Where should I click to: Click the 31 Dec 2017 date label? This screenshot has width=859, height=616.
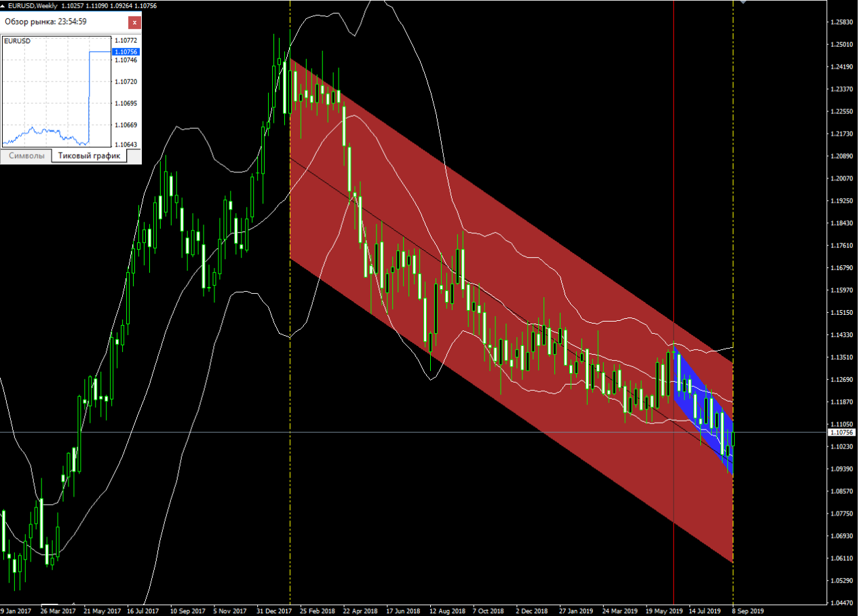click(x=273, y=611)
